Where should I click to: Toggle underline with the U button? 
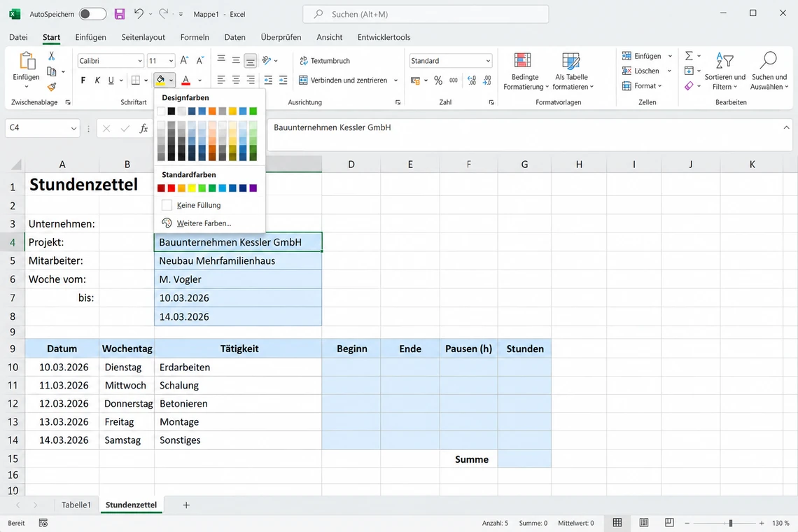pyautogui.click(x=111, y=80)
